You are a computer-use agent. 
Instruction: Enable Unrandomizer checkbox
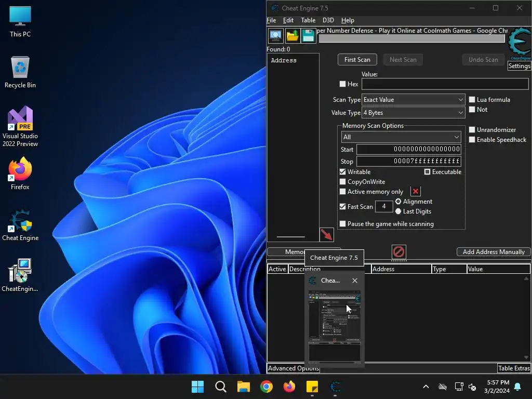pos(472,129)
